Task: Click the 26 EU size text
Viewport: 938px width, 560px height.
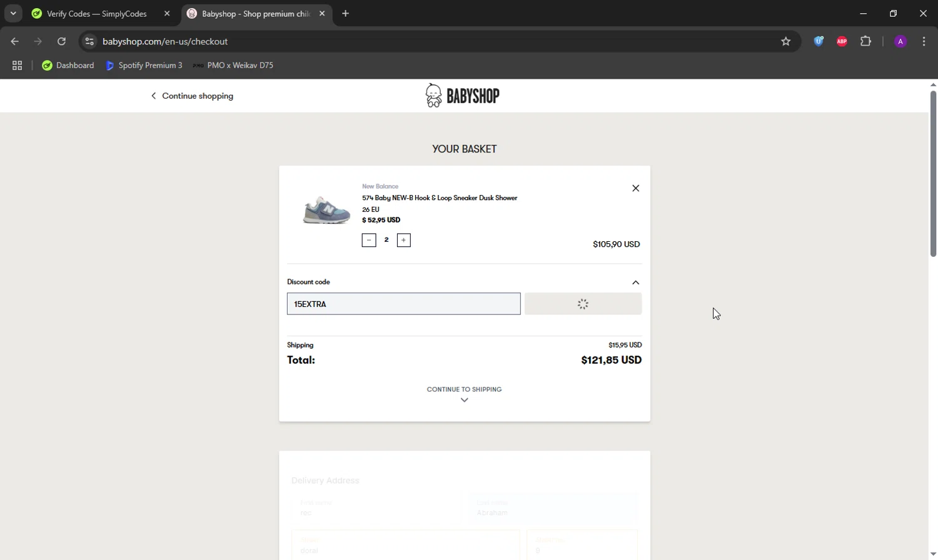Action: (x=370, y=209)
